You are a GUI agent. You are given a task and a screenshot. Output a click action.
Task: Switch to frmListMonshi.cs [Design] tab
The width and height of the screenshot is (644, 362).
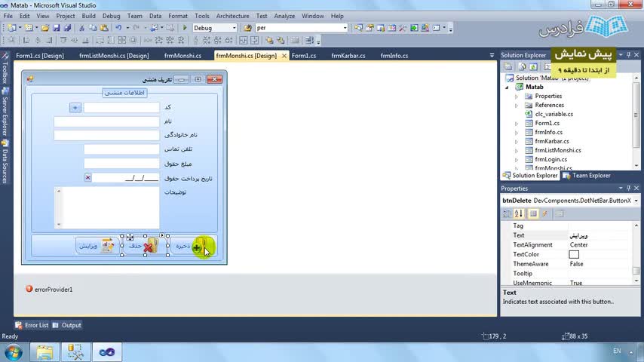(114, 56)
